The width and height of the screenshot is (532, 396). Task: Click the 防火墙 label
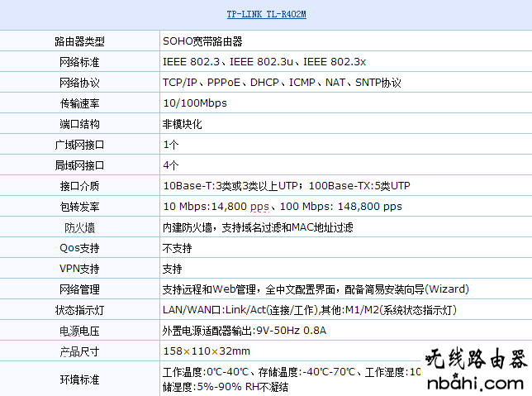pyautogui.click(x=79, y=228)
